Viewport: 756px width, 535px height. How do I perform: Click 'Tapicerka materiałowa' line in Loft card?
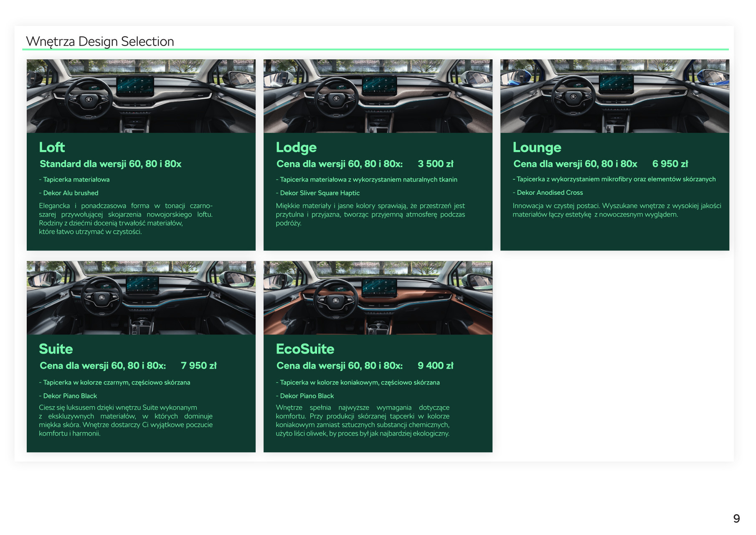pyautogui.click(x=74, y=180)
